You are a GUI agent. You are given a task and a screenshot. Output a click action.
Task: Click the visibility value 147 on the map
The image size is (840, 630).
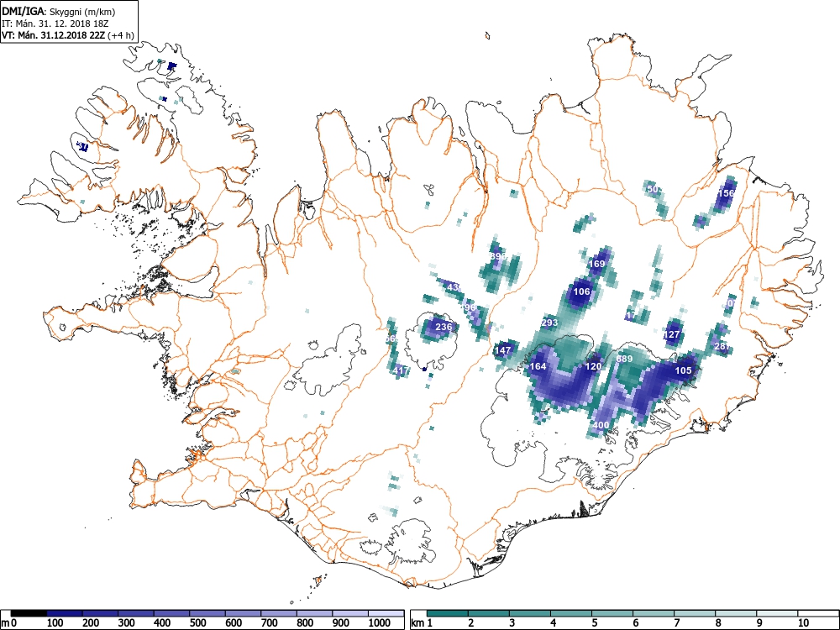[503, 350]
